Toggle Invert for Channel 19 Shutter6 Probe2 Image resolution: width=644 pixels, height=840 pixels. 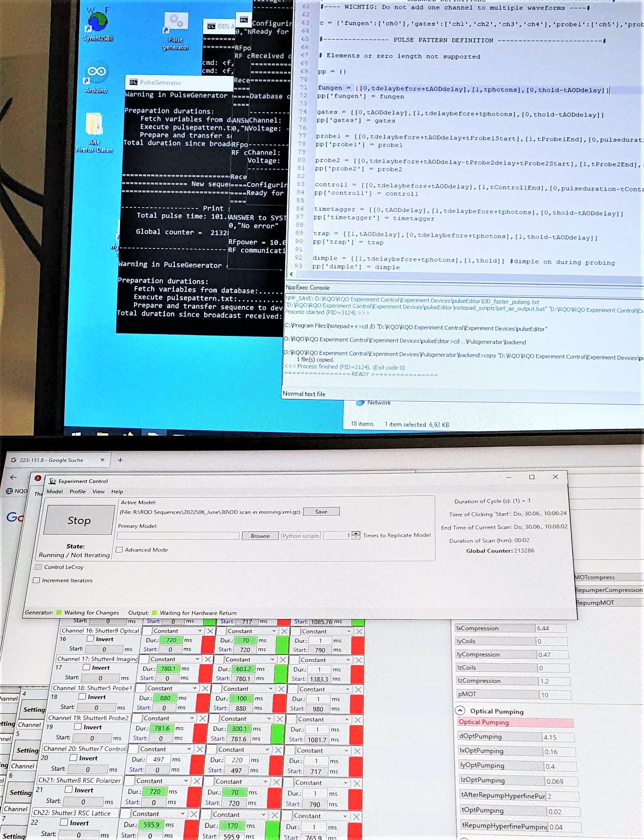coord(78,727)
